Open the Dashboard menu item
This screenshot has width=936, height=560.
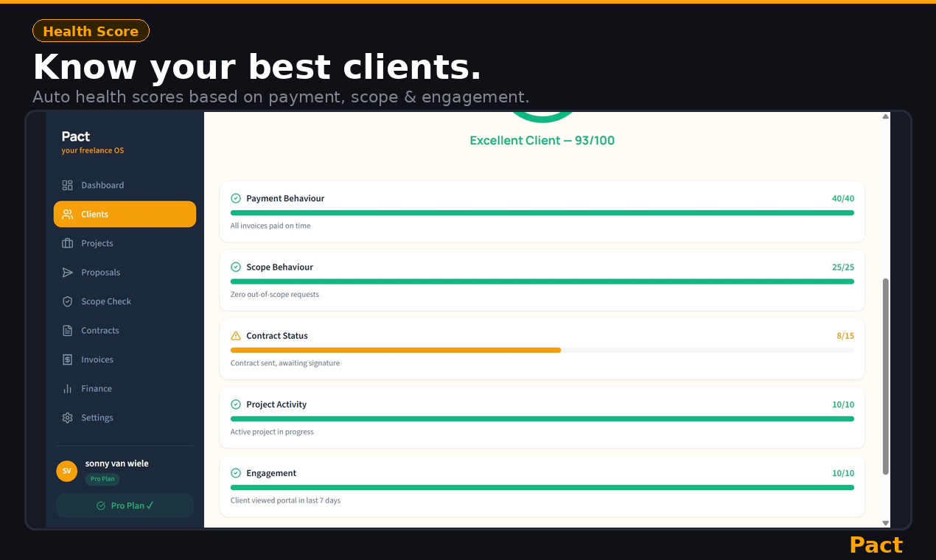coord(125,186)
